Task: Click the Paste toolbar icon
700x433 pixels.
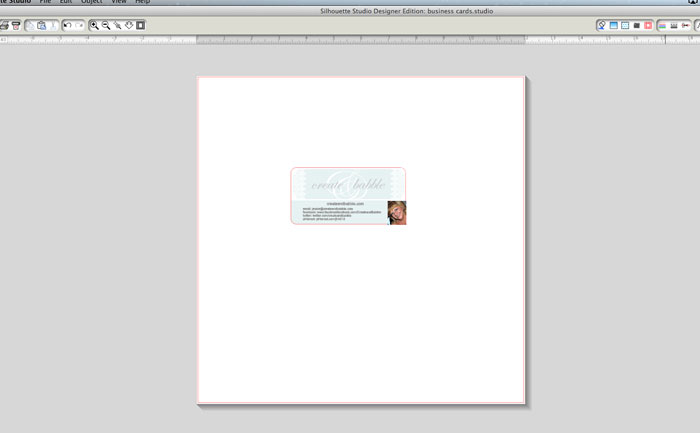Action: click(42, 25)
